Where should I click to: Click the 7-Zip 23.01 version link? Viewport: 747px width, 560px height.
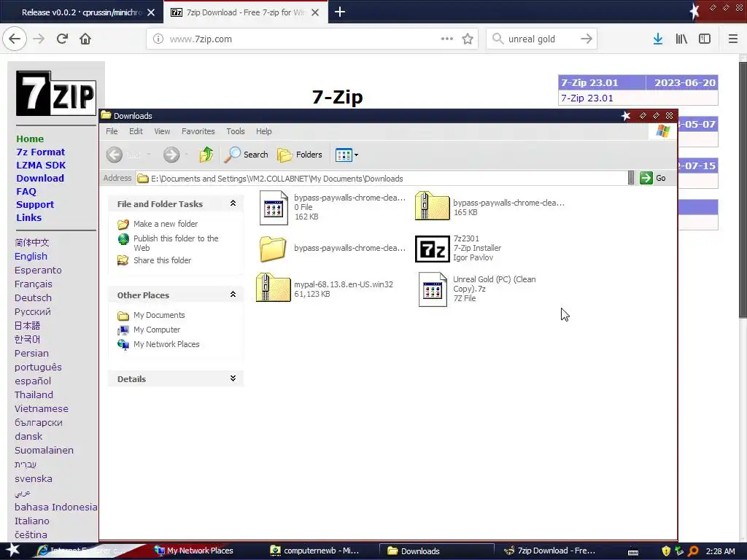click(587, 98)
